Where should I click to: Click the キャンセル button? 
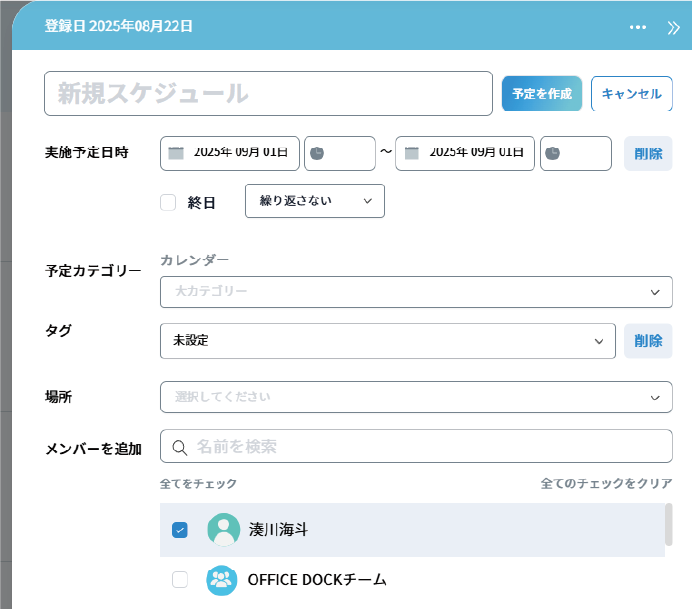[x=631, y=93]
